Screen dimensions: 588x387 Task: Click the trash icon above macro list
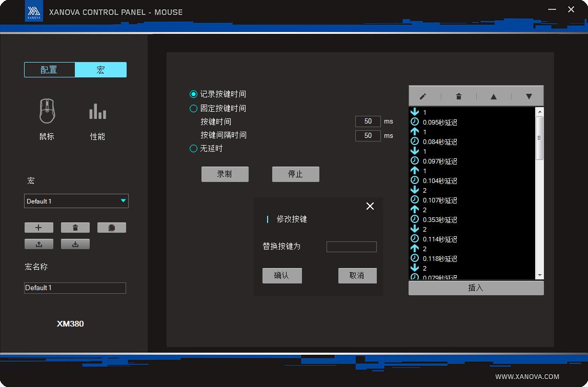point(459,96)
